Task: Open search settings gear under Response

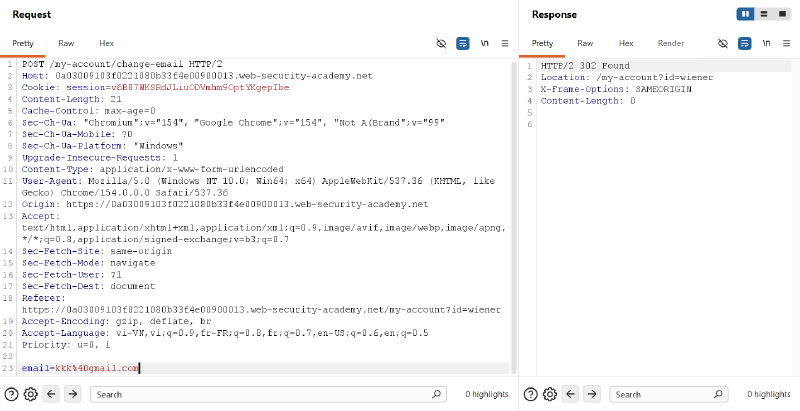Action: coord(550,394)
